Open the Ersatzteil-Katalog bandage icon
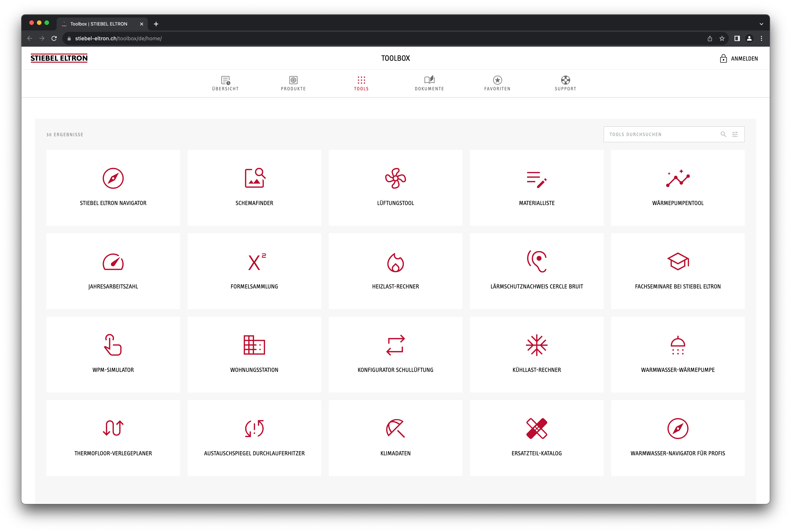Image resolution: width=791 pixels, height=532 pixels. (537, 428)
